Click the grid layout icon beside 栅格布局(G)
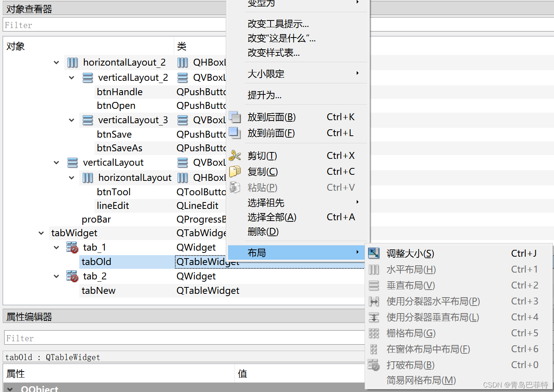This screenshot has height=392, width=554. point(374,333)
